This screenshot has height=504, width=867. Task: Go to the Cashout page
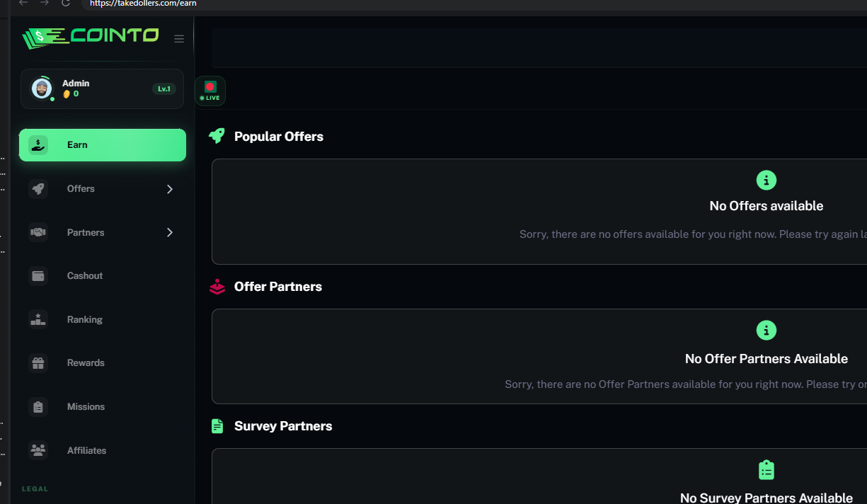pyautogui.click(x=85, y=276)
